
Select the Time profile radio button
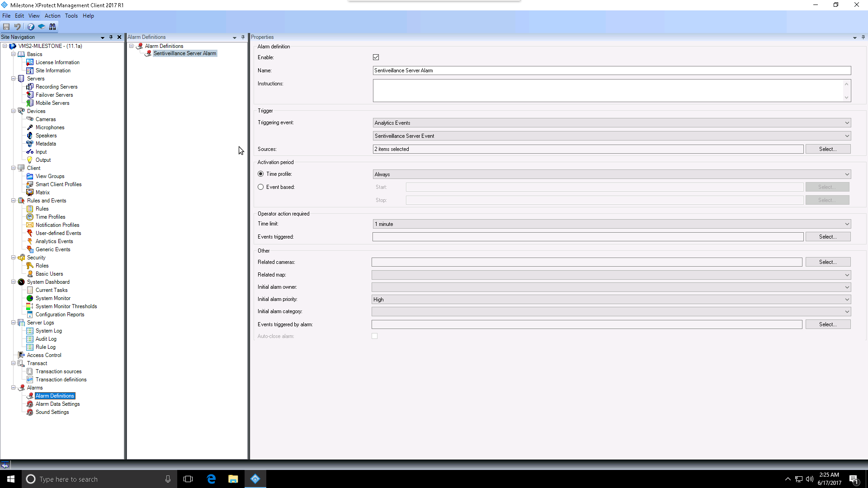click(261, 174)
